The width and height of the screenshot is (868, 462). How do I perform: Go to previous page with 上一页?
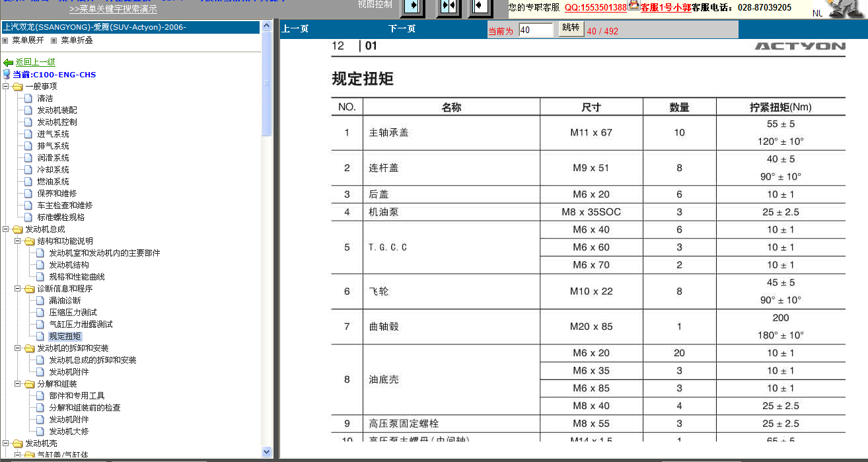point(295,29)
